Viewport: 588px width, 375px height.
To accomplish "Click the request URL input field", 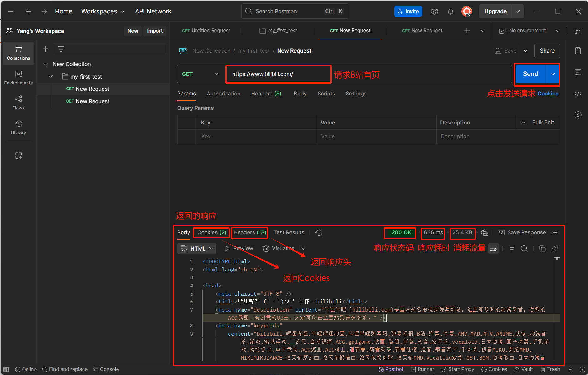I will tap(369, 74).
